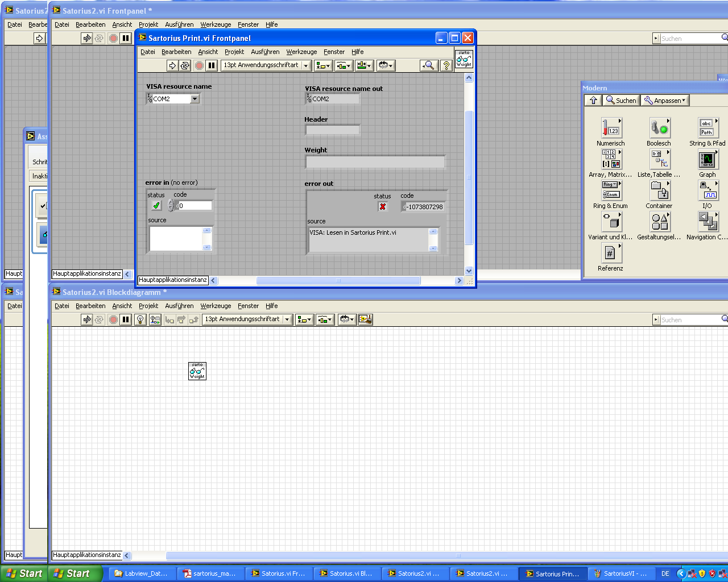Open the Ring & Enum subpalette
This screenshot has height=582, width=728.
point(611,190)
